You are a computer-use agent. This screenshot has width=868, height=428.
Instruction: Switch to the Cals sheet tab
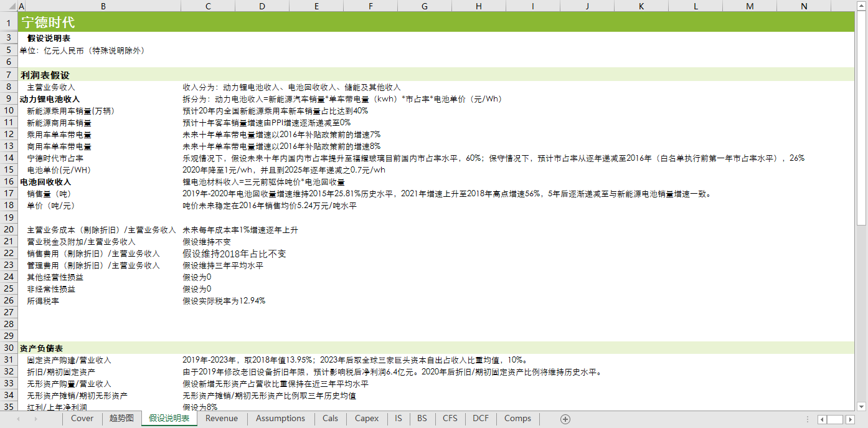point(330,419)
